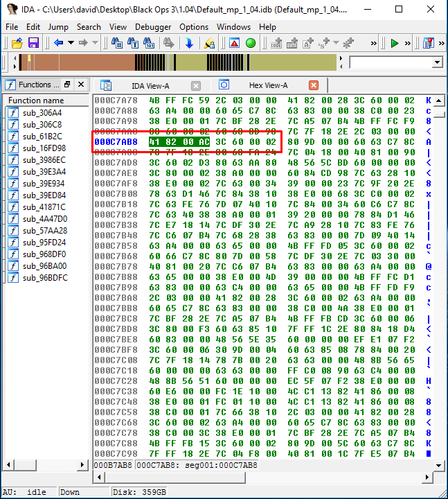The width and height of the screenshot is (448, 499).
Task: Select function sub_96BDFC
Action: pos(45,277)
